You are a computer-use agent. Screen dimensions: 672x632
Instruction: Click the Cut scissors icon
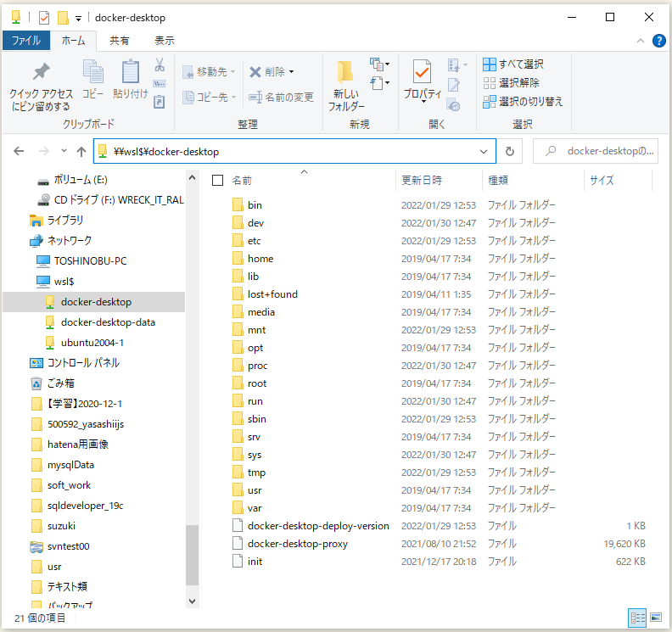click(160, 64)
